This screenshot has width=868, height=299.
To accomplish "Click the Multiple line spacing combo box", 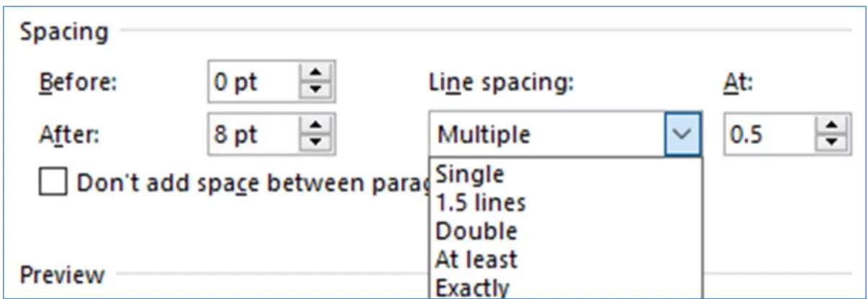I will click(565, 134).
